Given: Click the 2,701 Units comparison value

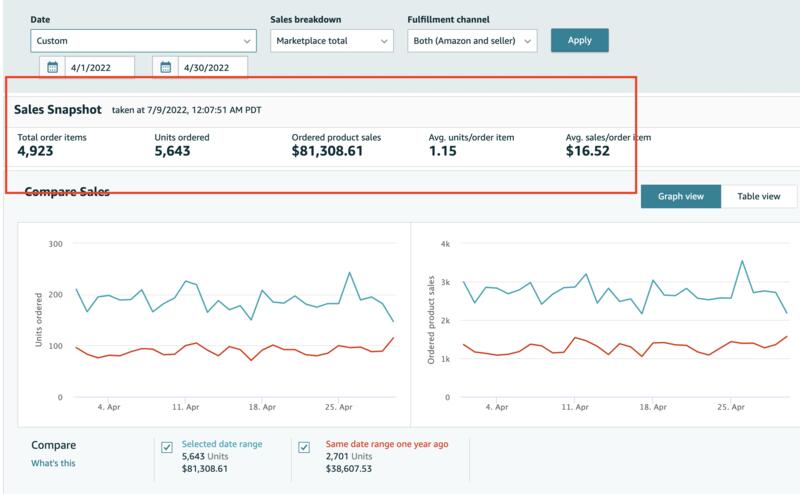Looking at the screenshot, I should 349,456.
